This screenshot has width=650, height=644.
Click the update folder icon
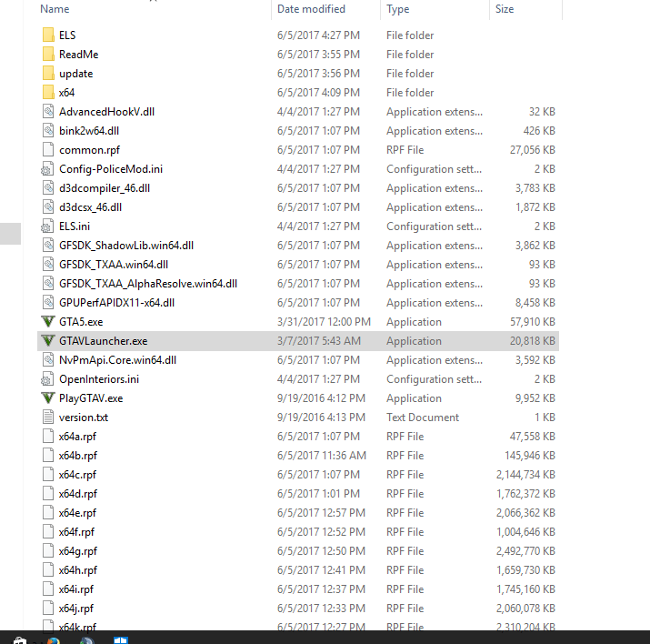click(x=48, y=74)
